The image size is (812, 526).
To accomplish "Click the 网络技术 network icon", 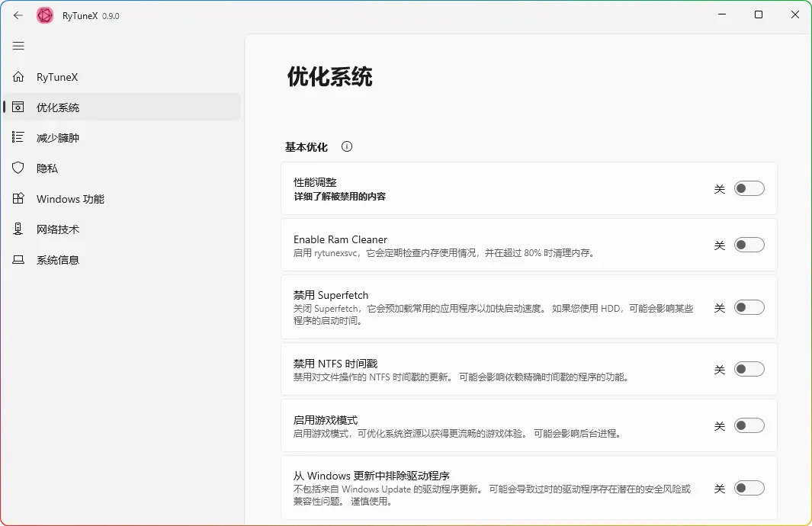I will tap(19, 229).
